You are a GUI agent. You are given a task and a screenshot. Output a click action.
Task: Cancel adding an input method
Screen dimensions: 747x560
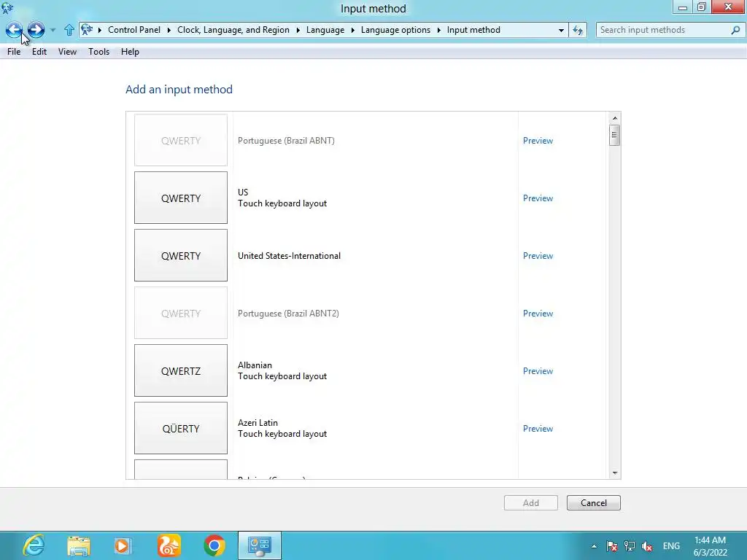coord(594,503)
